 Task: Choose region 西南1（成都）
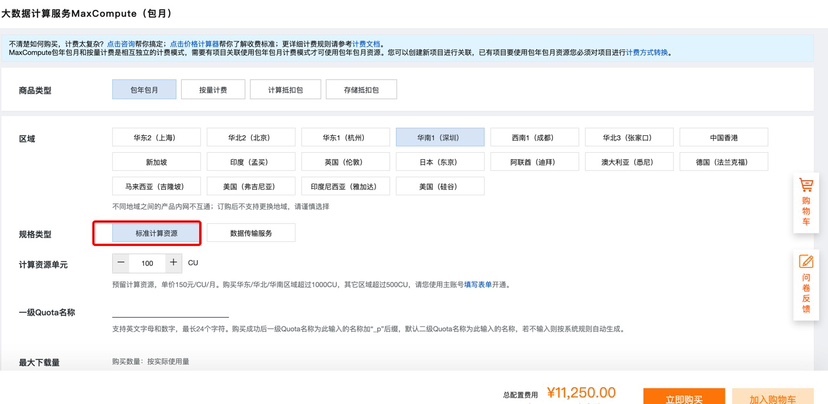[534, 137]
